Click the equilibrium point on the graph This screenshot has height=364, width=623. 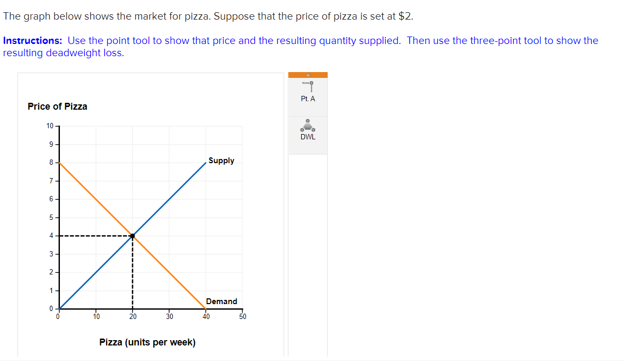coord(133,235)
